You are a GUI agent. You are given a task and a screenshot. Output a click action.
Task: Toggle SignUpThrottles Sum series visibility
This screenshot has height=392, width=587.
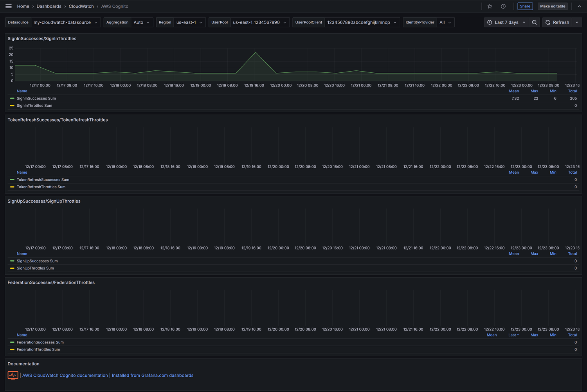coord(35,268)
